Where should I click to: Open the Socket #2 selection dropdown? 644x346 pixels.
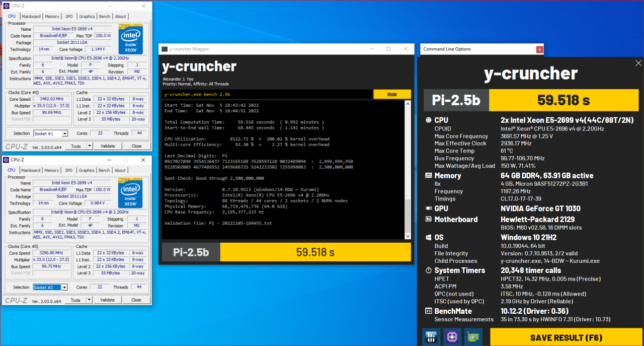pyautogui.click(x=64, y=288)
